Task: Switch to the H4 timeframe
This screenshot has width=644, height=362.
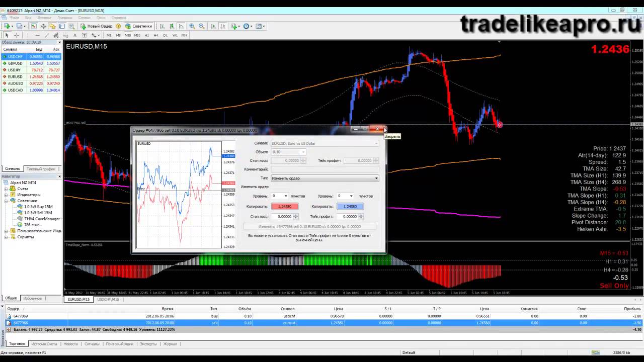Action: click(x=156, y=35)
